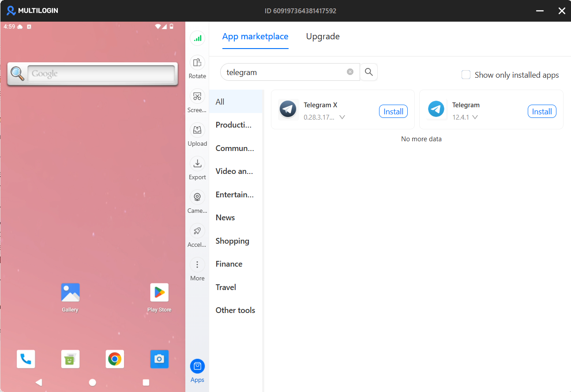Image resolution: width=571 pixels, height=392 pixels.
Task: Click the Rotate screen icon
Action: click(x=197, y=63)
